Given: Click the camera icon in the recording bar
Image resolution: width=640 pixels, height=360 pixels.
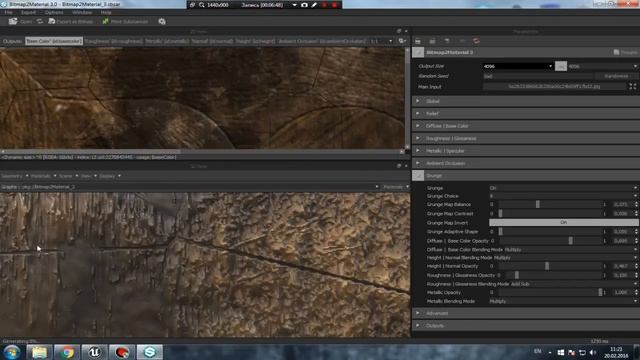Looking at the screenshot, I should [x=304, y=5].
